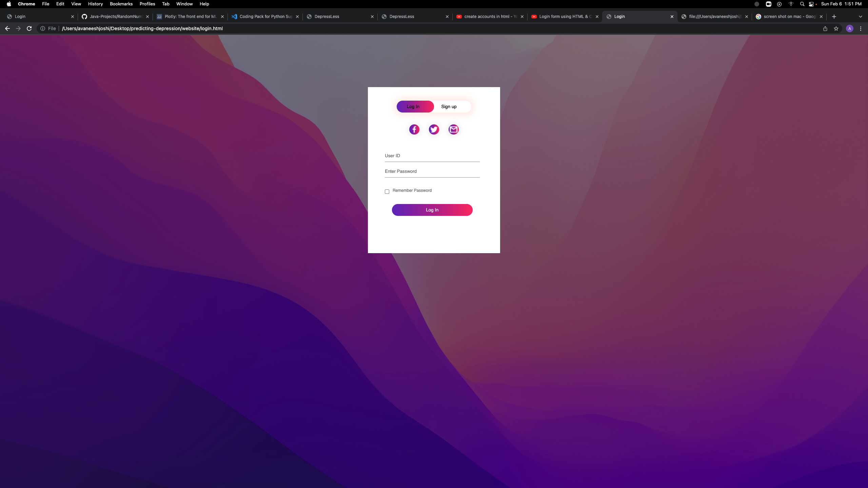
Task: Switch toggle to Sign up
Action: (x=449, y=106)
